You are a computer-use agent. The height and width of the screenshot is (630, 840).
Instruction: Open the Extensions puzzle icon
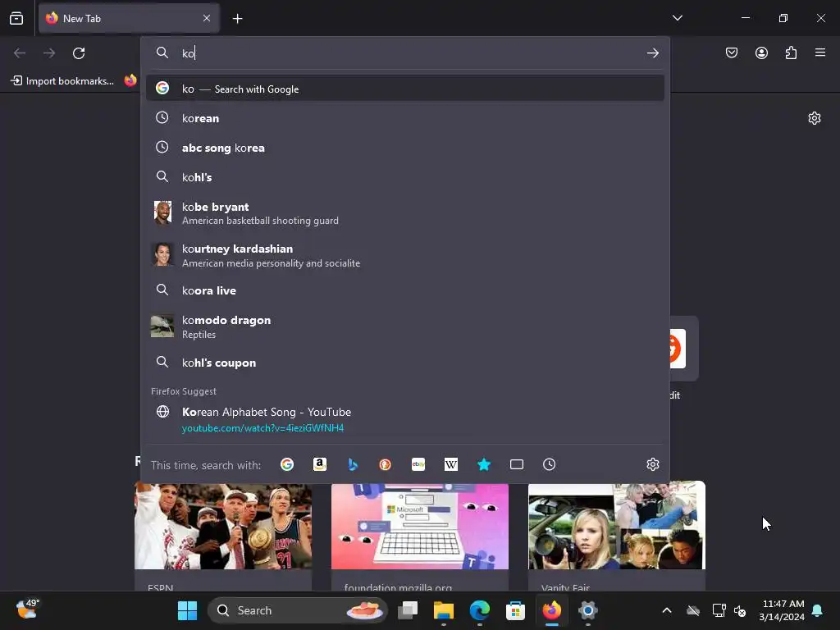point(791,52)
